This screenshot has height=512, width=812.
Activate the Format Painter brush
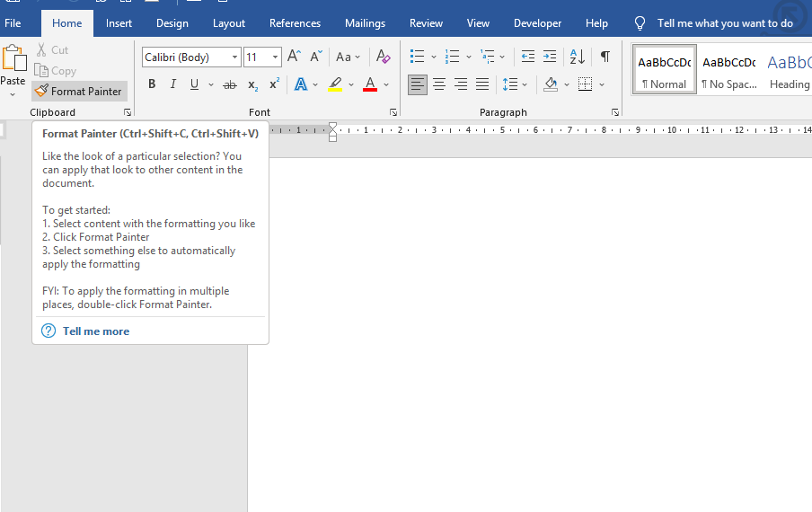pos(79,91)
